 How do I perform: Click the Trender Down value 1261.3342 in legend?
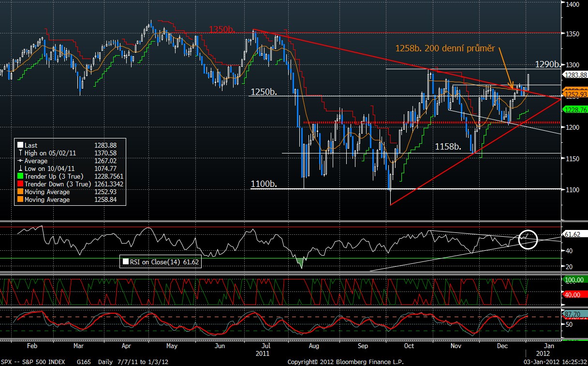[108, 184]
